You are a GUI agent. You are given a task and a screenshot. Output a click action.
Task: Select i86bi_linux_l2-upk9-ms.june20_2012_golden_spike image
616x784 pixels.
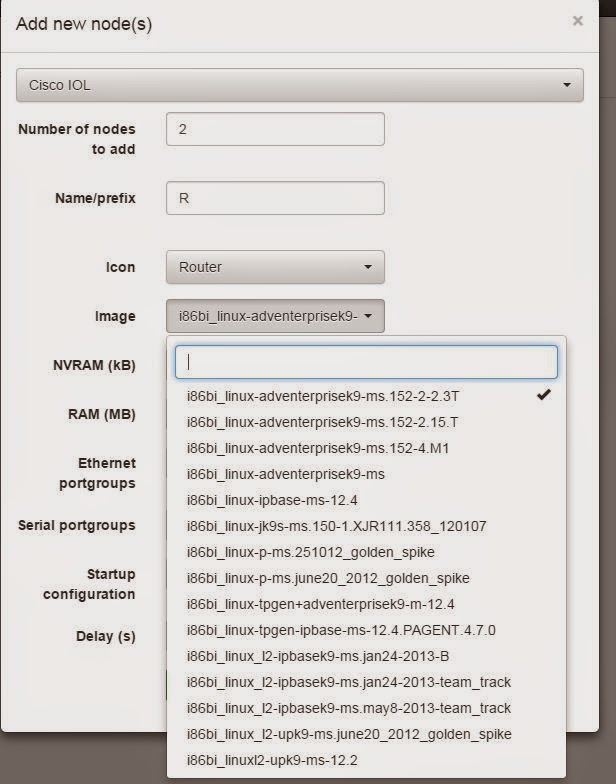(366, 734)
